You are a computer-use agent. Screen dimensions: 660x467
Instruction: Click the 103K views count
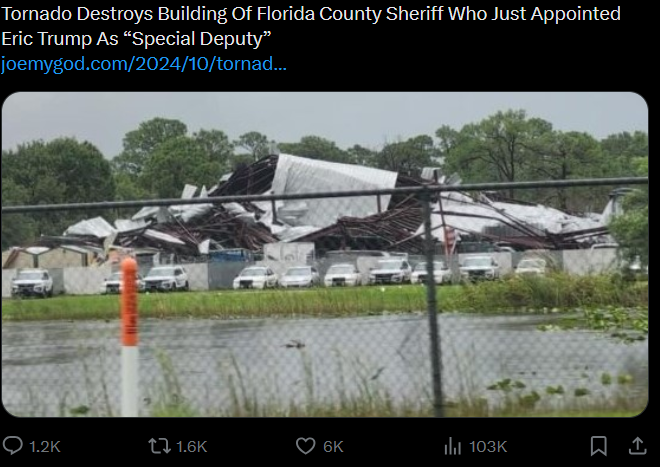[x=488, y=447]
